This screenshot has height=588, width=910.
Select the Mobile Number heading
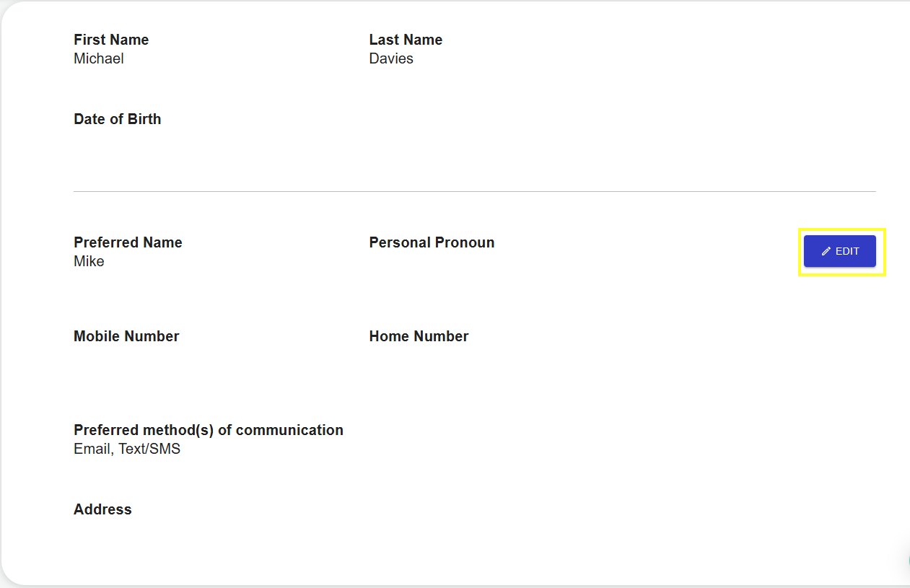tap(126, 336)
